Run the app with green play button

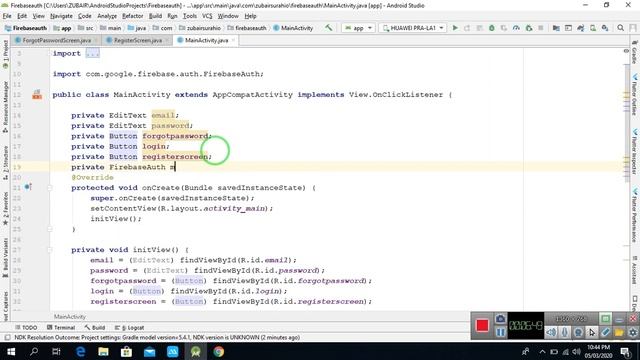(x=455, y=28)
